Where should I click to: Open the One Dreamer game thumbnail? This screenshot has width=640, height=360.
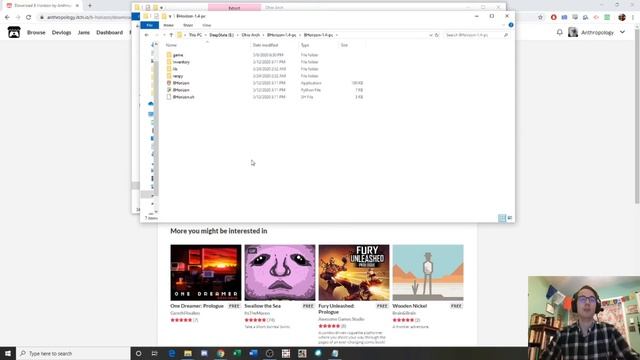(206, 273)
